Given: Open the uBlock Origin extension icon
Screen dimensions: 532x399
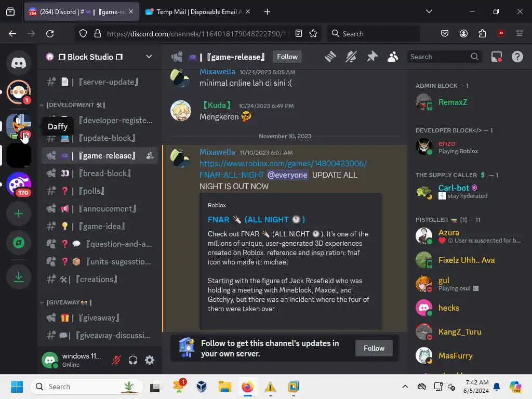Looking at the screenshot, I should click(x=500, y=34).
